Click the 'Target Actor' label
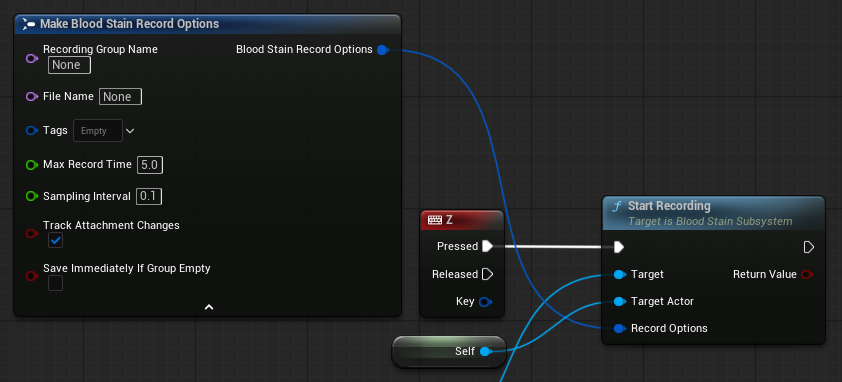842x382 pixels. pyautogui.click(x=662, y=301)
